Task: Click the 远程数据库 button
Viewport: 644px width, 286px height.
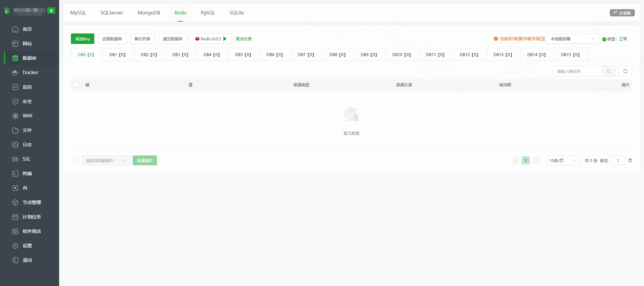Action: pyautogui.click(x=112, y=39)
